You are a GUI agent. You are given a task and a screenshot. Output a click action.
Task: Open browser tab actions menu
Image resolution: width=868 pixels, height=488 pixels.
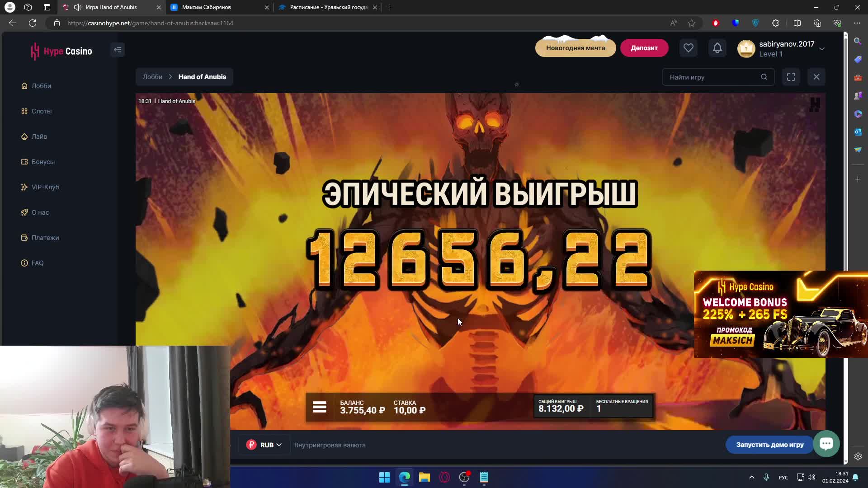pos(47,7)
